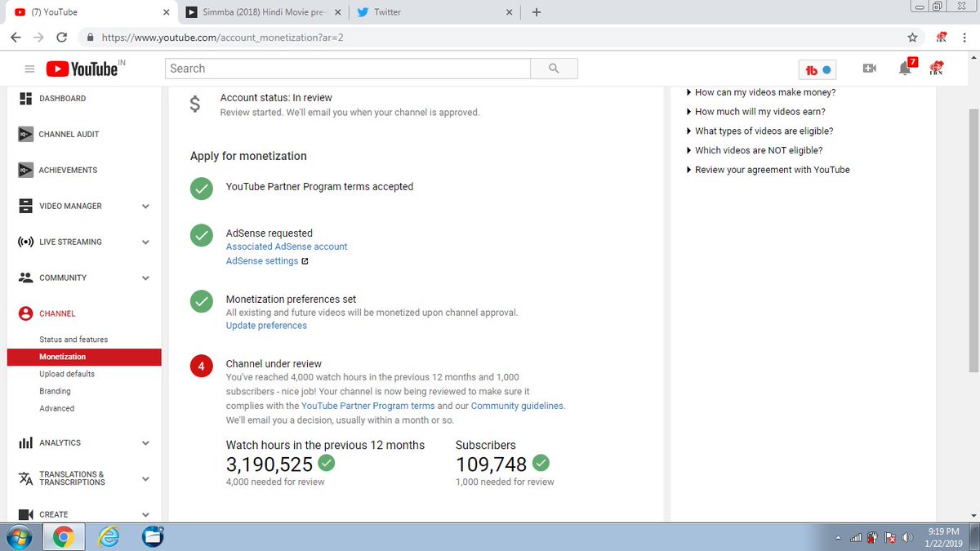Viewport: 980px width, 551px height.
Task: Click into the YouTube search field
Action: click(x=348, y=69)
